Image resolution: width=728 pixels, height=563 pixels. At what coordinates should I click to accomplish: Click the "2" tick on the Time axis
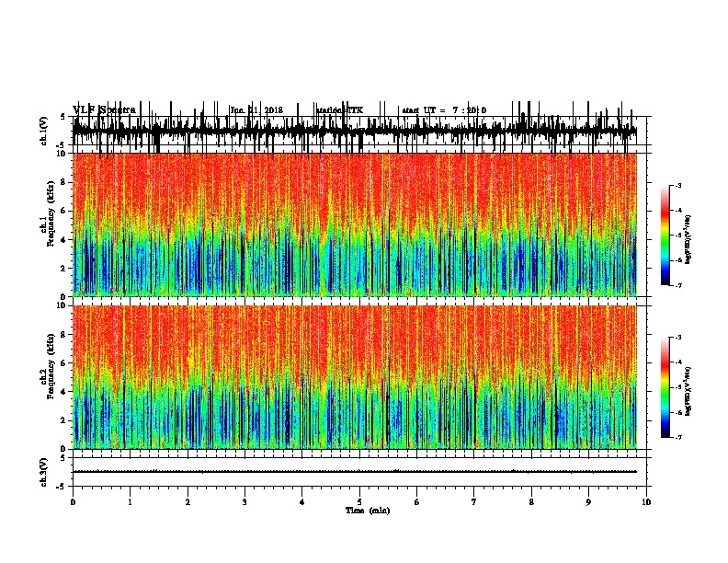click(x=188, y=502)
